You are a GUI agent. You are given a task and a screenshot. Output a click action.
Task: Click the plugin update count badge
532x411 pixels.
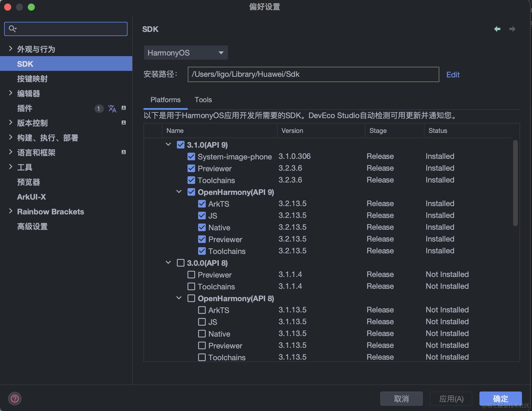tap(99, 108)
